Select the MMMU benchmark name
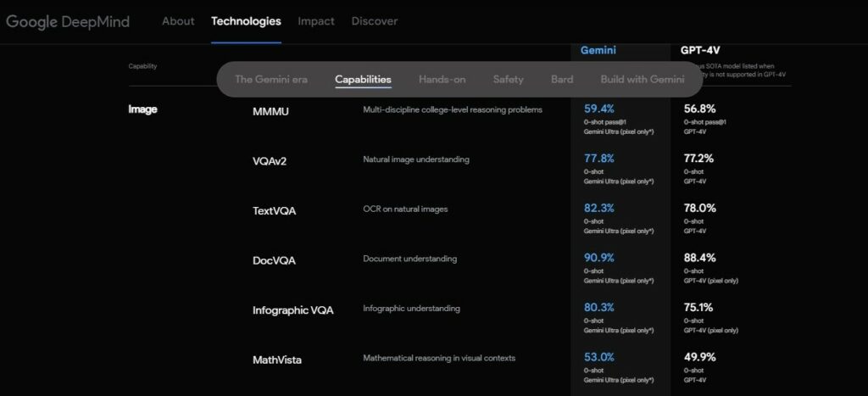This screenshot has height=396, width=868. 270,112
